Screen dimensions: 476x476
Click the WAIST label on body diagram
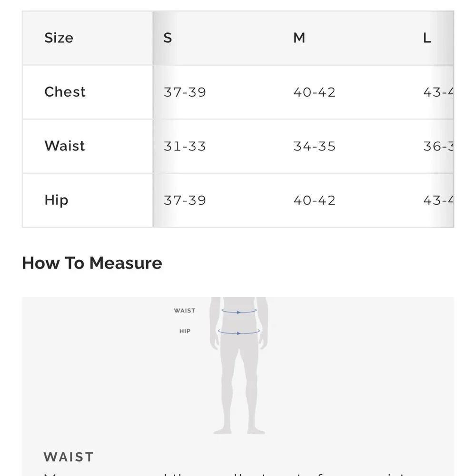[185, 310]
